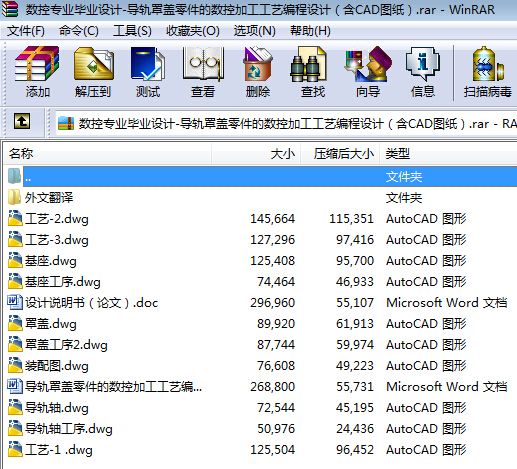This screenshot has width=517, height=469.
Task: Open the 帮助(H) menu
Action: point(310,31)
